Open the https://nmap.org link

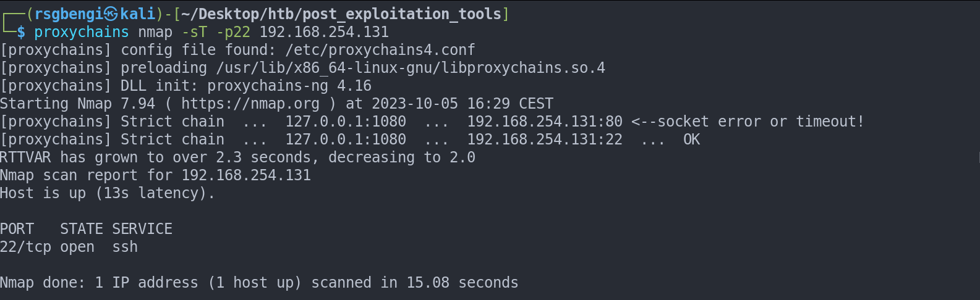pos(250,104)
